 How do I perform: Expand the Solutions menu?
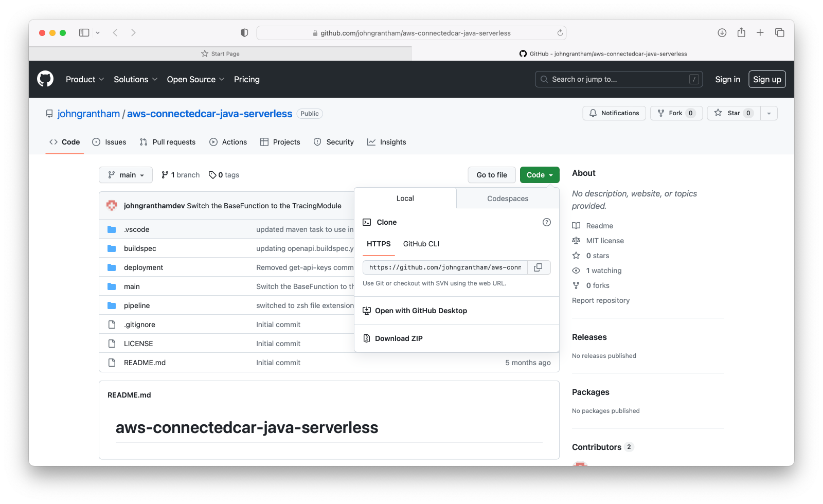coord(136,79)
